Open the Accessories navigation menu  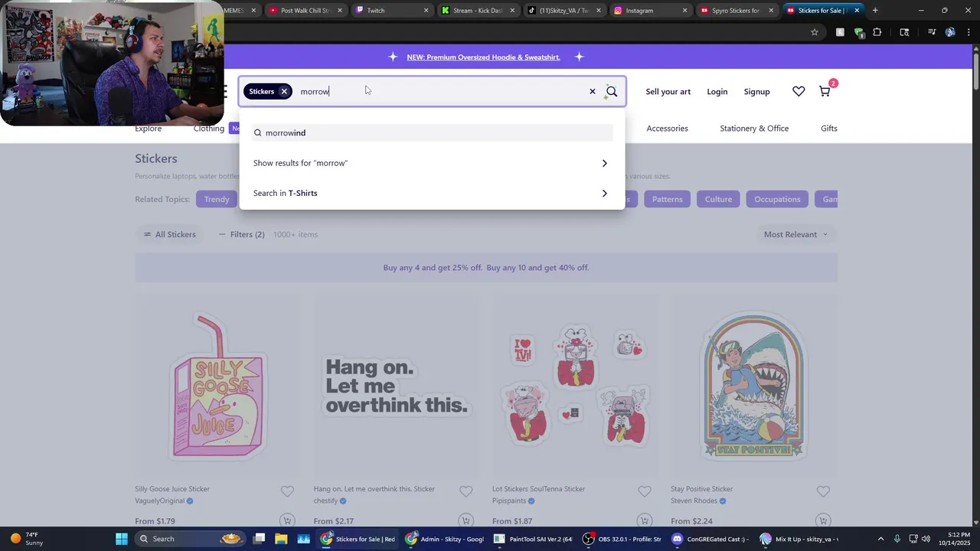pos(667,129)
